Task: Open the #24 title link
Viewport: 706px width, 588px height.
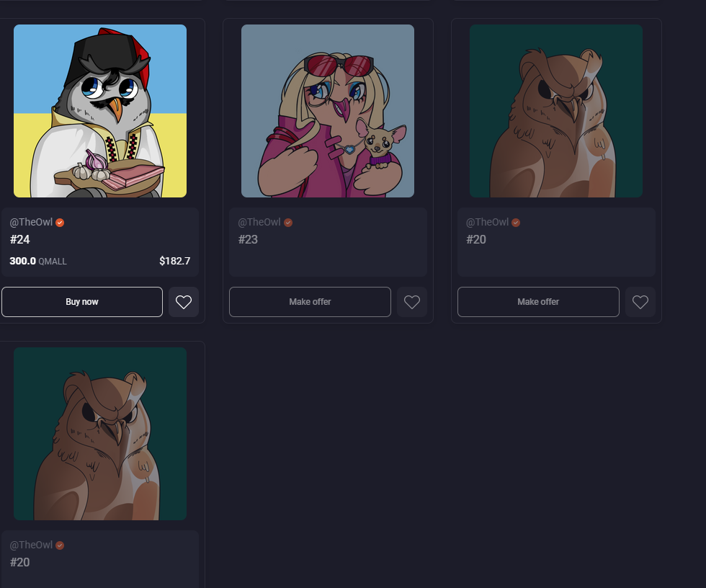Action: tap(20, 239)
